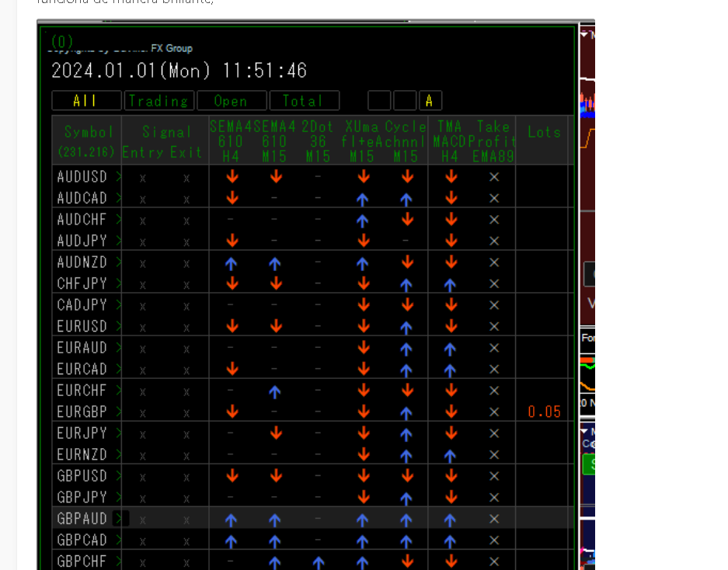This screenshot has width=728, height=570.
Task: Expand chevron next to EURCHF symbol
Action: pyautogui.click(x=119, y=390)
